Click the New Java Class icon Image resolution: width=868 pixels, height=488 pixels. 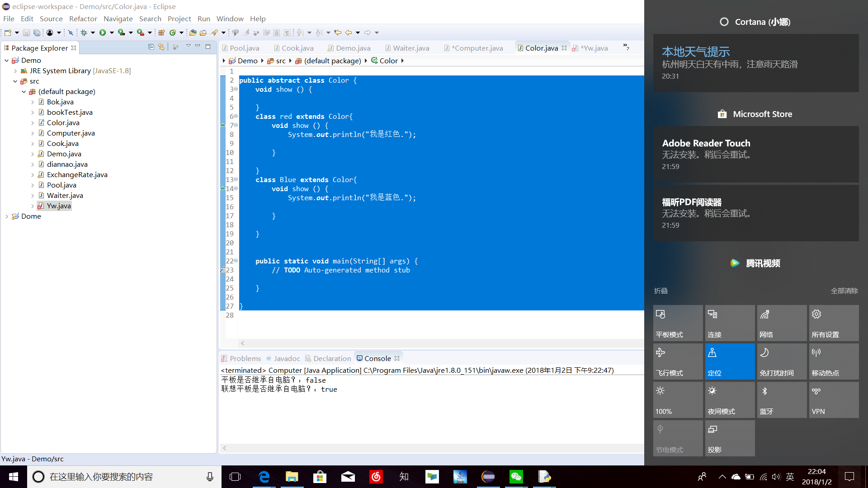coord(172,33)
